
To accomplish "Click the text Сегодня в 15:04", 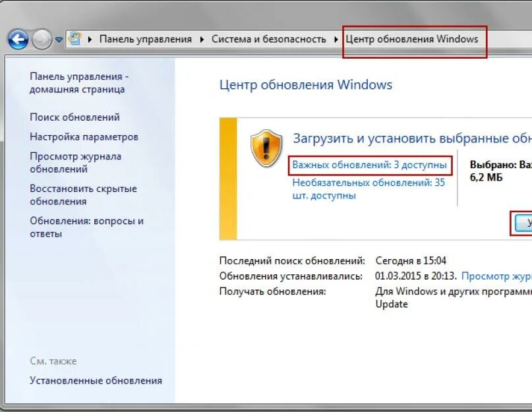I will tap(411, 261).
